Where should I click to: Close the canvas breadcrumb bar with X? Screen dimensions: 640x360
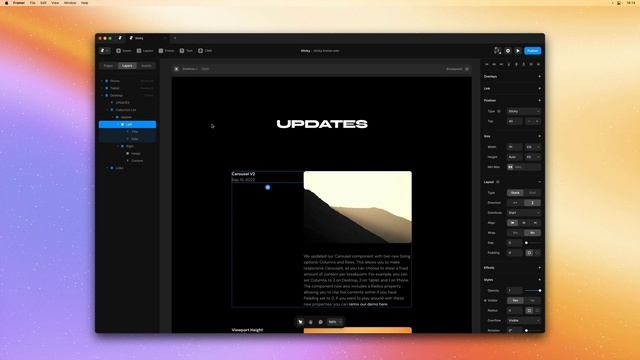pyautogui.click(x=176, y=69)
